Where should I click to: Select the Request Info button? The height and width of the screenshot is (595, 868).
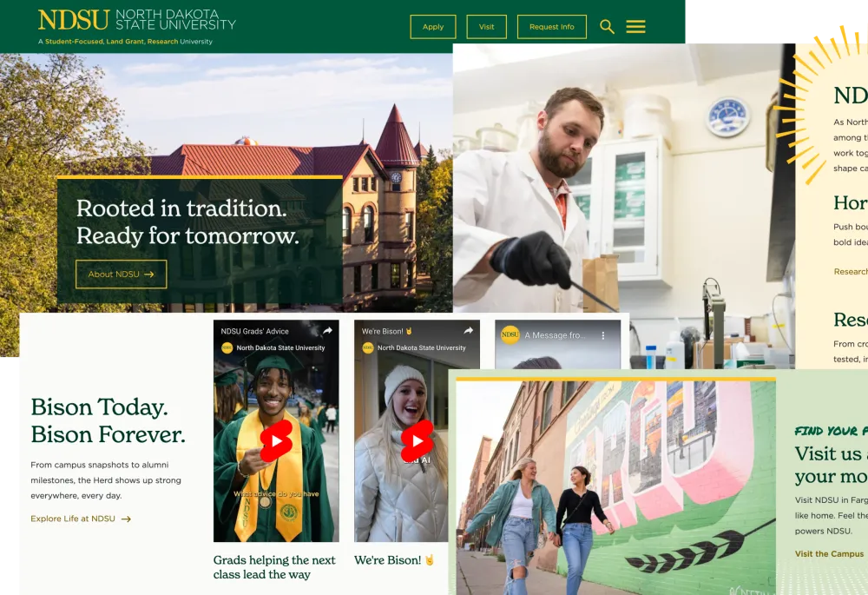[x=552, y=27]
